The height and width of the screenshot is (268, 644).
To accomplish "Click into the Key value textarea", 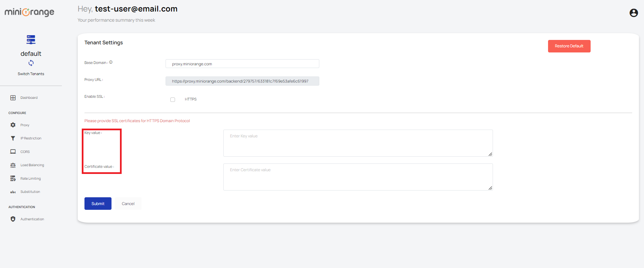I will tap(358, 143).
